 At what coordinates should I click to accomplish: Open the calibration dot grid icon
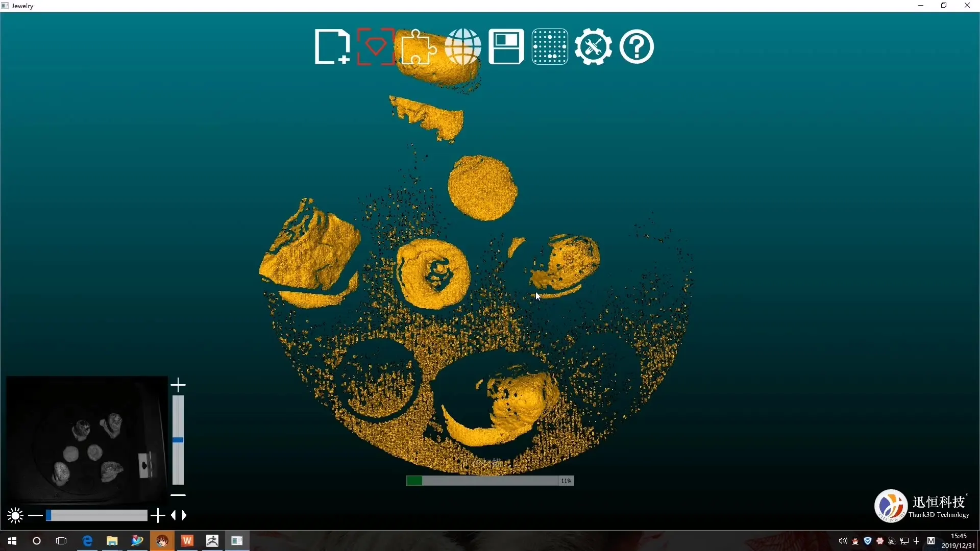coord(550,47)
